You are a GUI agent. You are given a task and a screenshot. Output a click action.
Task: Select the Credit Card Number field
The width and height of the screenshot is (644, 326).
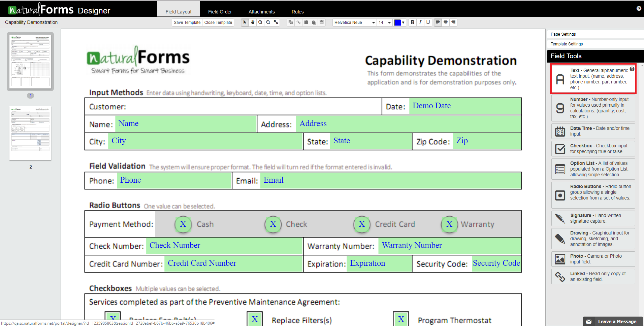(233, 263)
